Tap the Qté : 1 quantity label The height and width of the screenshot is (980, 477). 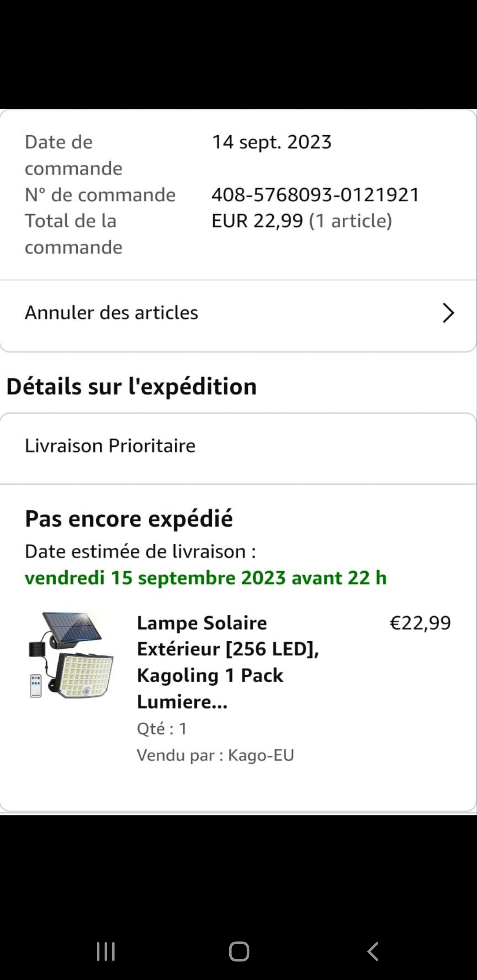[162, 728]
